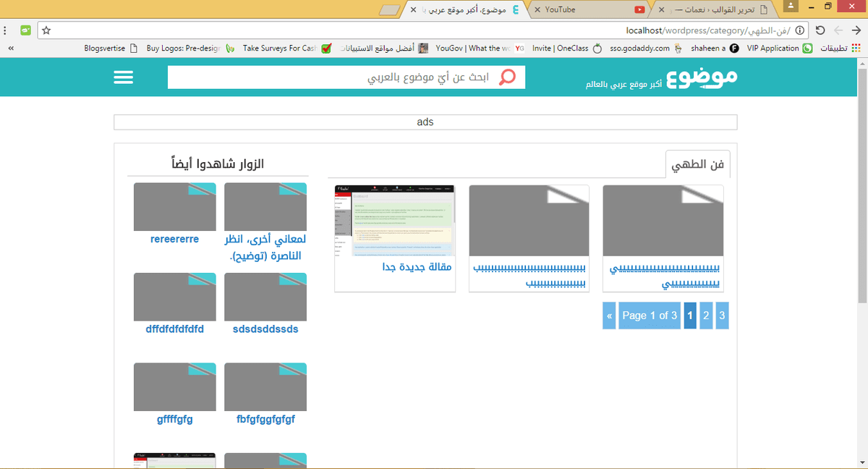
Task: Open the hamburger menu in site header
Action: (124, 77)
